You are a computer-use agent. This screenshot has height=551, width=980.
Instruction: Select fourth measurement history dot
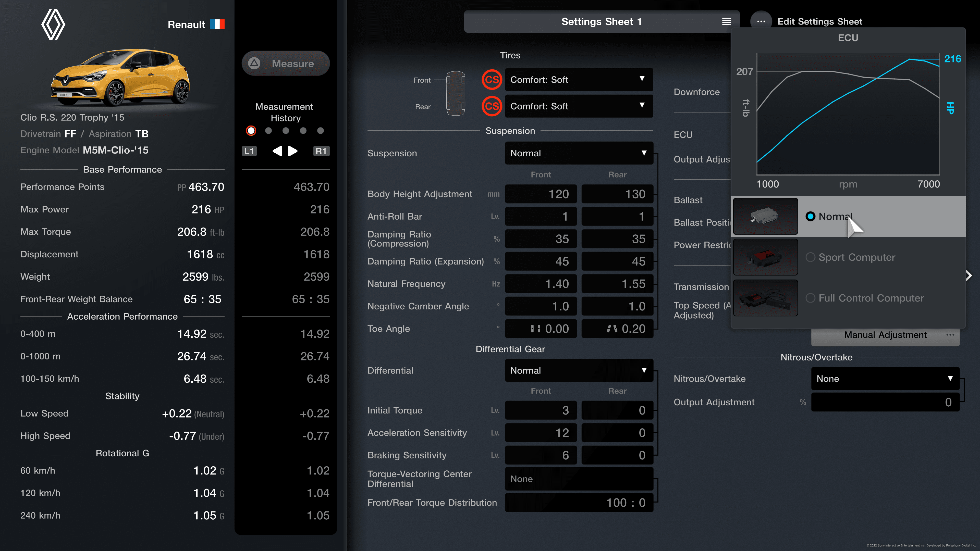(303, 130)
